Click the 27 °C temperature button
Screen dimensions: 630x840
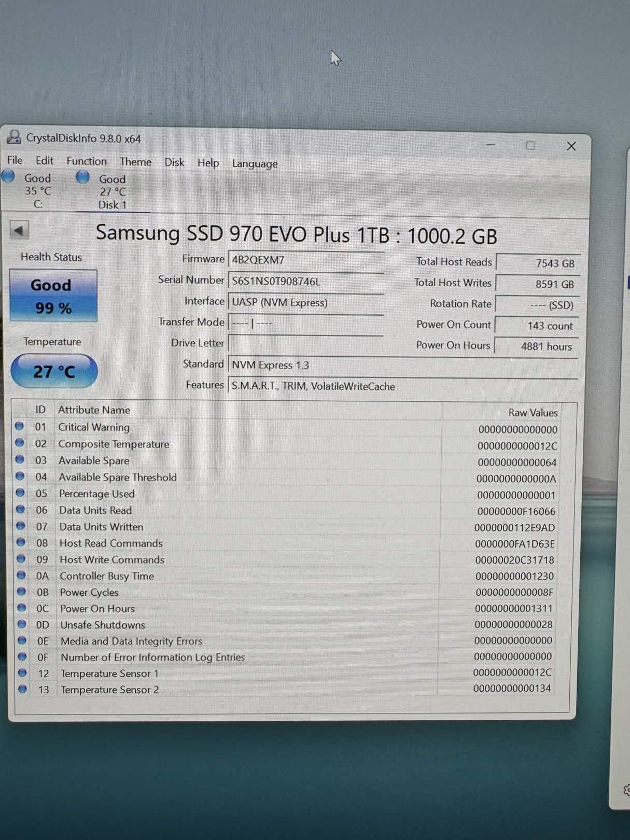[54, 371]
